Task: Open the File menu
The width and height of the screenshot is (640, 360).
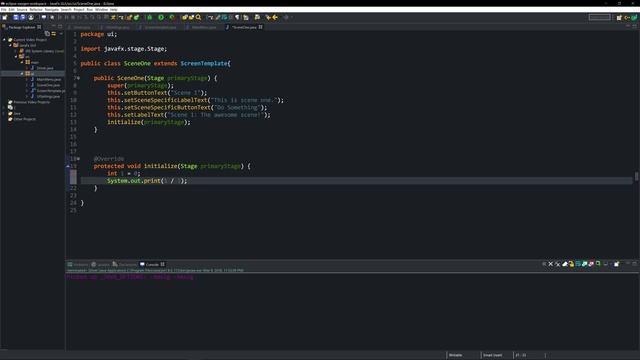Action: click(x=3, y=9)
